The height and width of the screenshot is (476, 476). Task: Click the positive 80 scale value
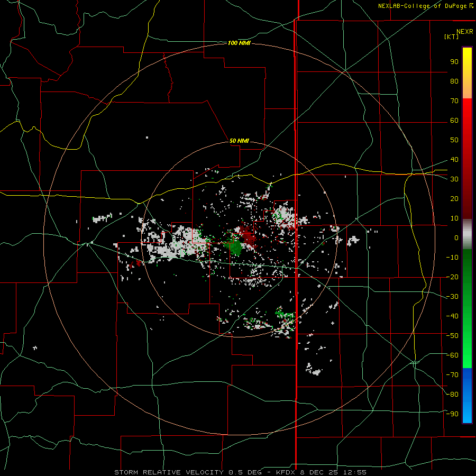pos(454,81)
